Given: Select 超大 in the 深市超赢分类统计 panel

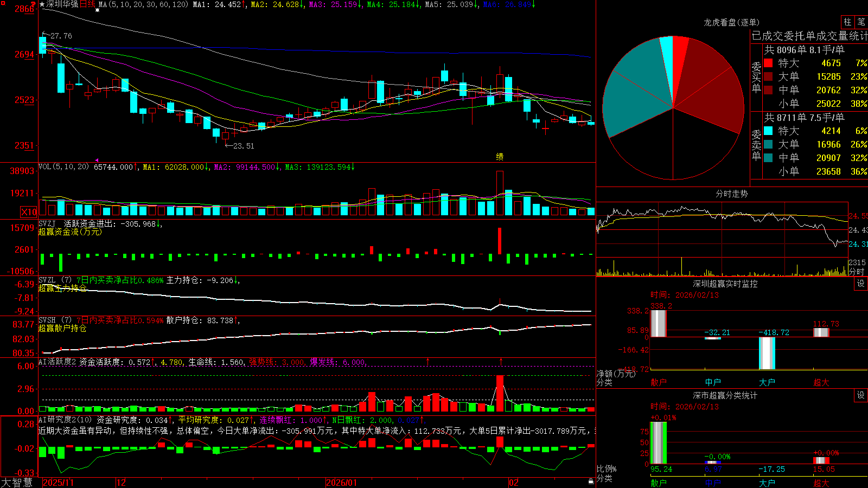Looking at the screenshot, I should (x=821, y=483).
